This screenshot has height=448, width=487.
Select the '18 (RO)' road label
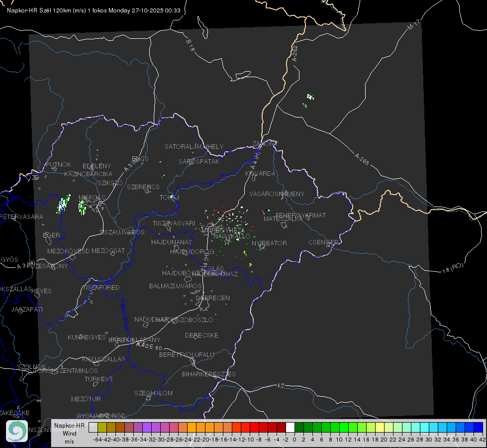[453, 268]
